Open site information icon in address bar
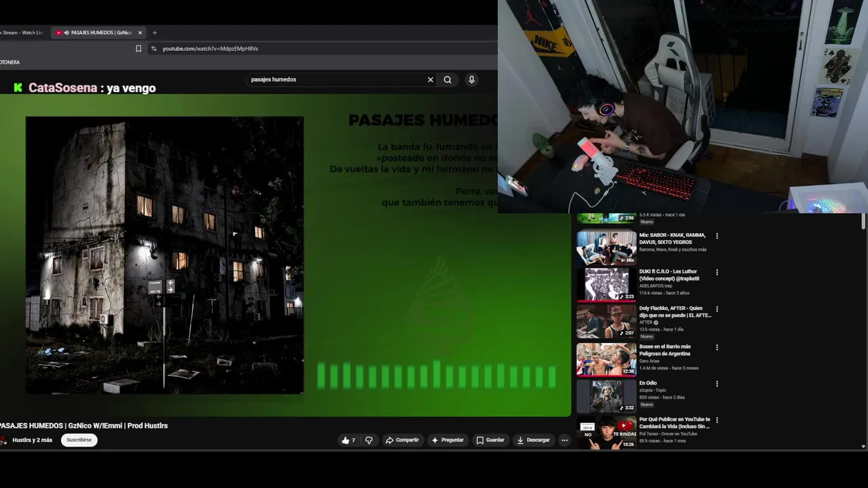The height and width of the screenshot is (488, 868). coord(154,49)
